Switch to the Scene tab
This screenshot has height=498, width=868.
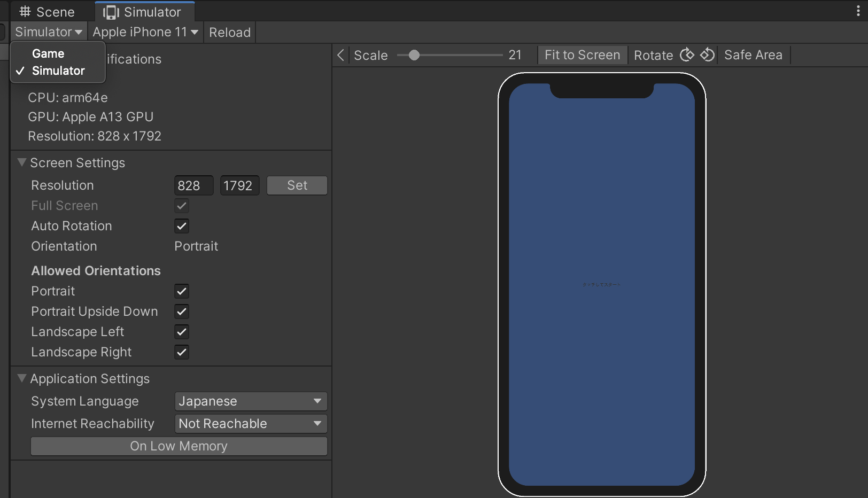coord(47,12)
